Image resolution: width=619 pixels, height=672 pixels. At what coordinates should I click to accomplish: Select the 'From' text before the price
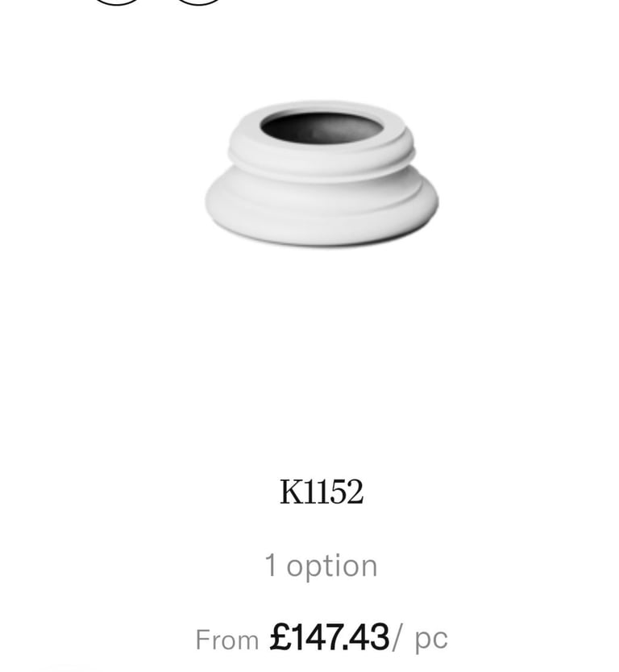[227, 641]
